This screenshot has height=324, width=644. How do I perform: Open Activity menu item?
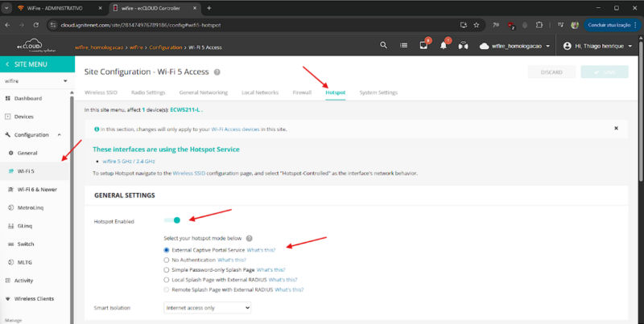coord(23,281)
